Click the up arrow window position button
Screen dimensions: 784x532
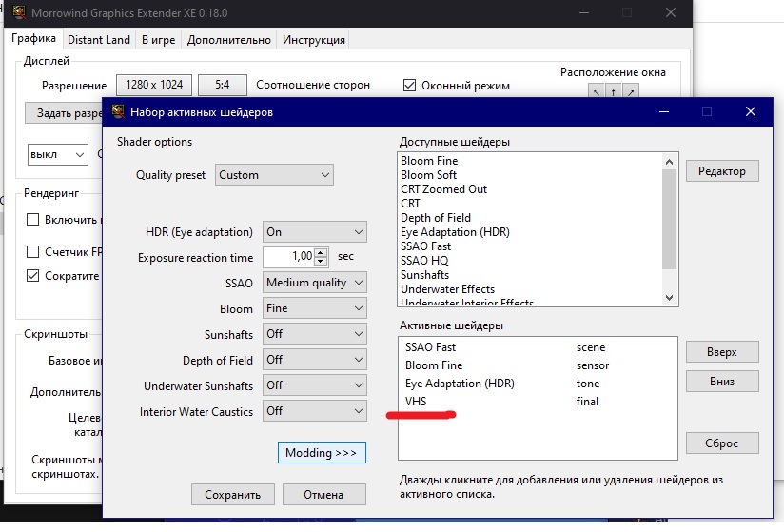(613, 91)
